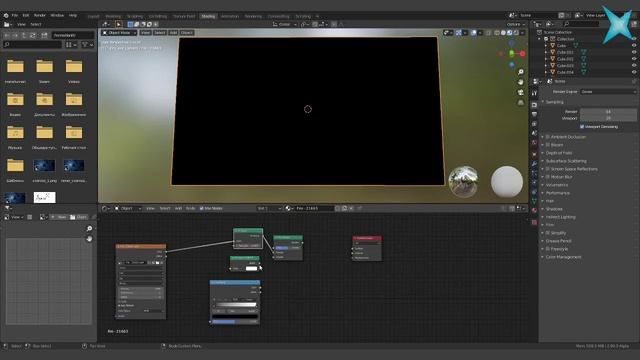Click the ColorRamp gradient bar
Screen dimensions: 640x360
(x=236, y=304)
